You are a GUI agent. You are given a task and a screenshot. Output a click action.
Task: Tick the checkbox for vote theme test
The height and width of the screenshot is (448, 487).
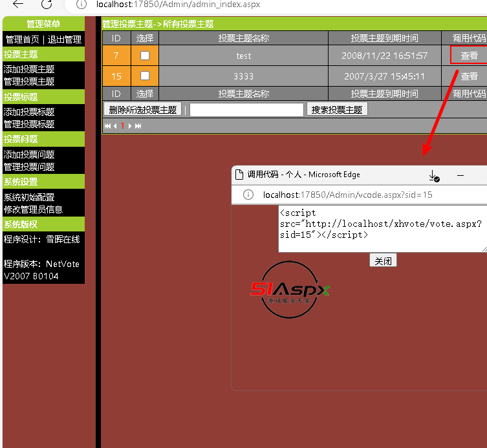tap(145, 56)
